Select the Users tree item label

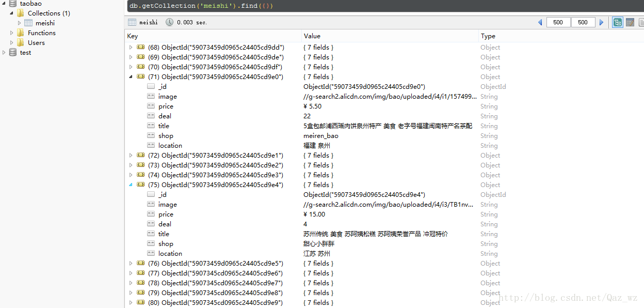36,42
